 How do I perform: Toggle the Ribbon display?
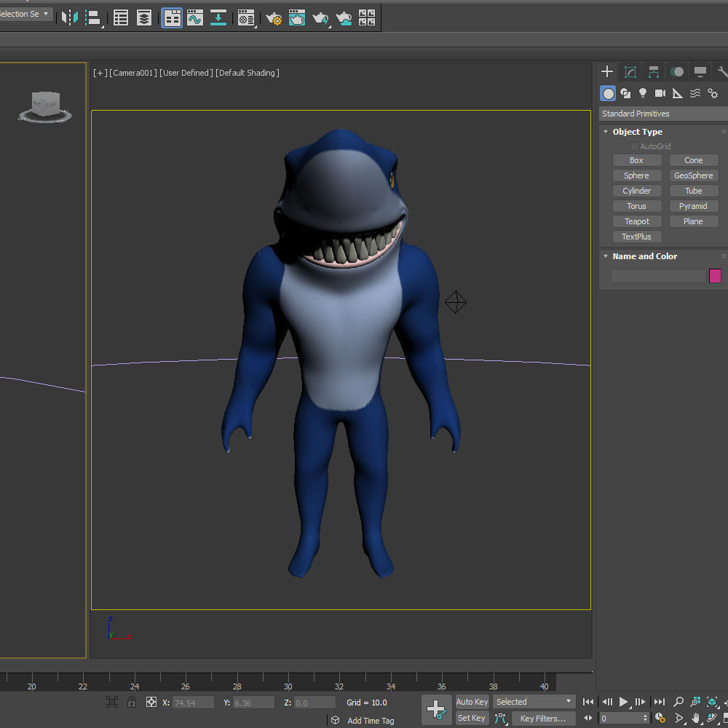click(x=172, y=18)
